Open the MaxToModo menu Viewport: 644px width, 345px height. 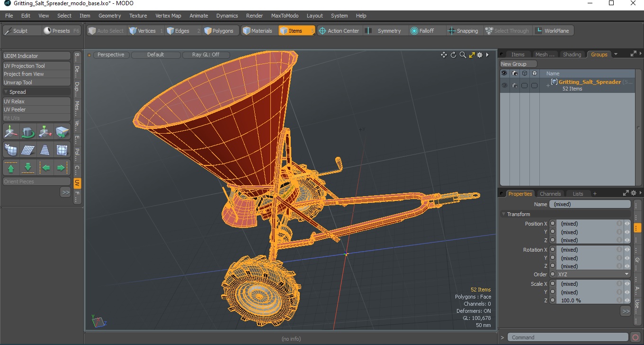click(x=285, y=16)
